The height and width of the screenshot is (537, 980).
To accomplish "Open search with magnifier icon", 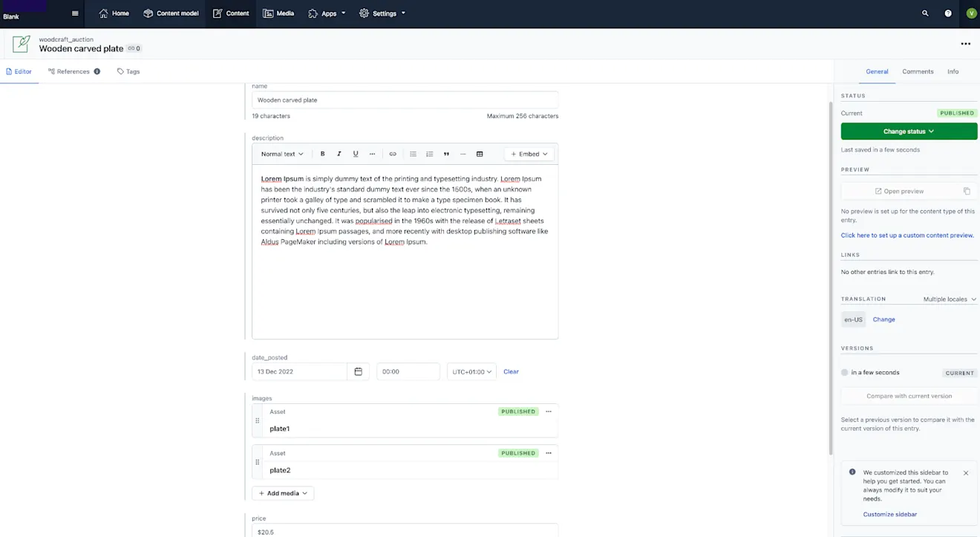I will tap(925, 13).
